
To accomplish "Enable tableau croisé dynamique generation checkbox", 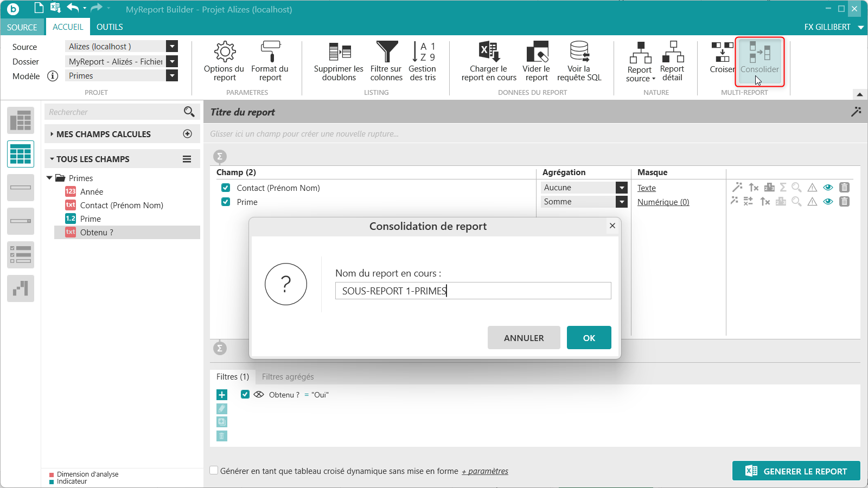I will tap(214, 471).
